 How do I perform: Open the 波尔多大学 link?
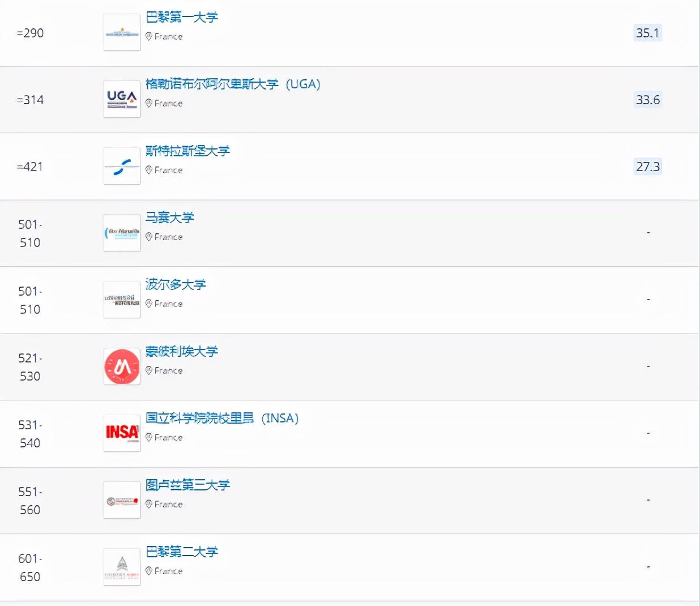176,284
